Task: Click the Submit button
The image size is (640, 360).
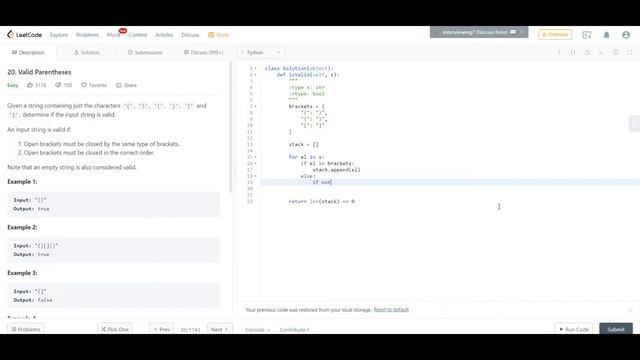Action: [x=616, y=329]
